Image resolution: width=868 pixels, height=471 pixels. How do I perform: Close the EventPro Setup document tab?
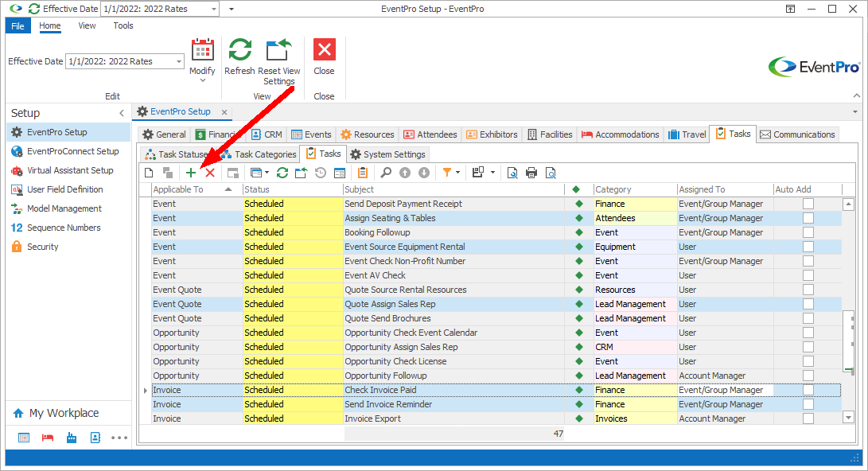coord(224,112)
